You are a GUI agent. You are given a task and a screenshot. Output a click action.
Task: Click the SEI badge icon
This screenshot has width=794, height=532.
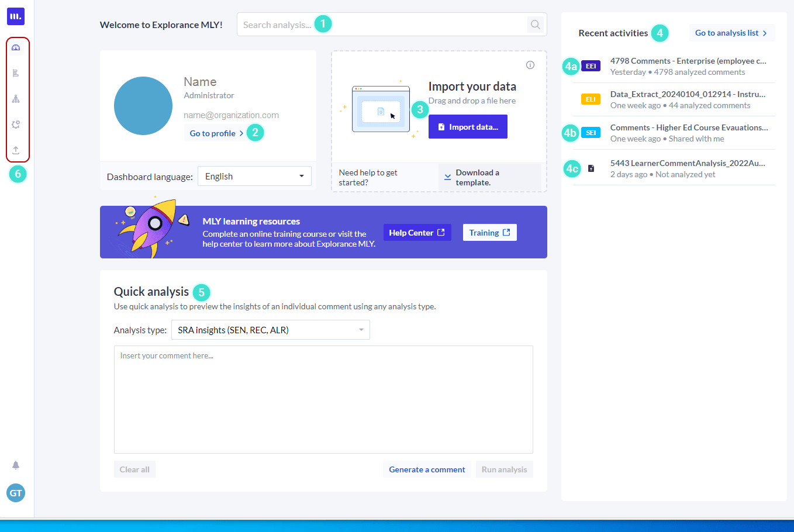pyautogui.click(x=591, y=133)
